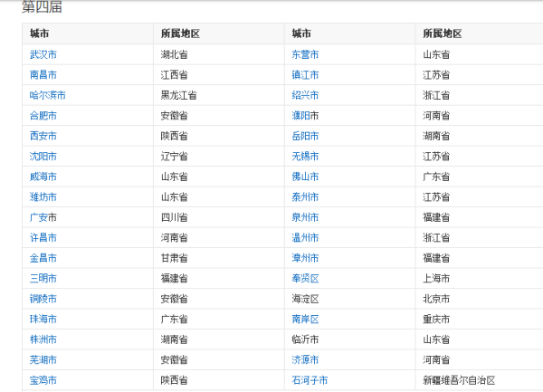Follow the 珠海市 link
Image resolution: width=543 pixels, height=392 pixels.
click(x=43, y=320)
